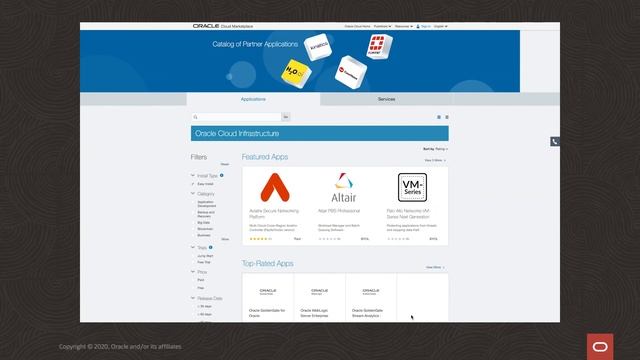Uncheck the Easy Install filter
Image resolution: width=640 pixels, height=360 pixels.
(193, 184)
